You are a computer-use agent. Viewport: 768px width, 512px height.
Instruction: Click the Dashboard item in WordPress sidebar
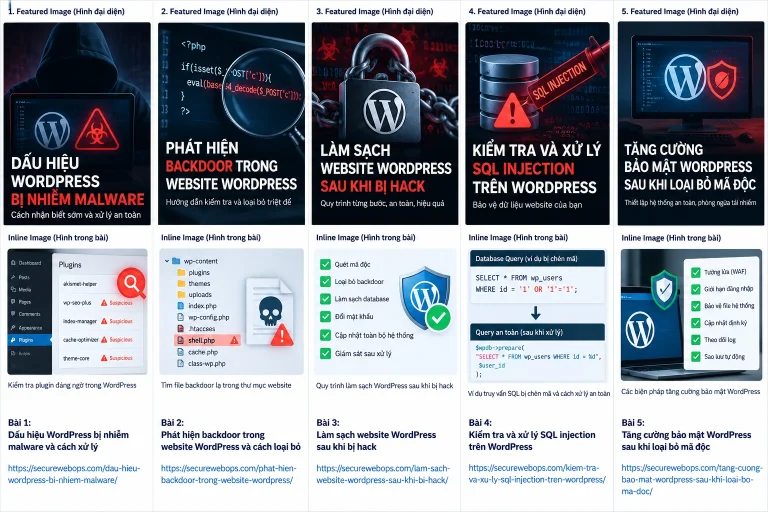(x=26, y=263)
